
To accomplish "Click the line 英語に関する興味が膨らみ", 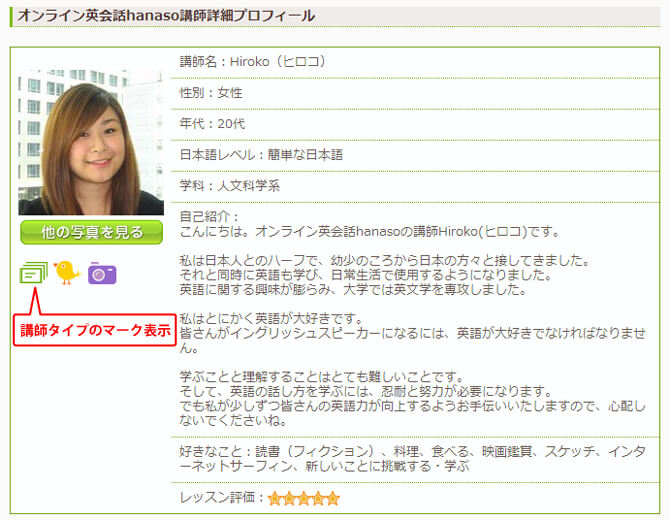I will pyautogui.click(x=353, y=290).
